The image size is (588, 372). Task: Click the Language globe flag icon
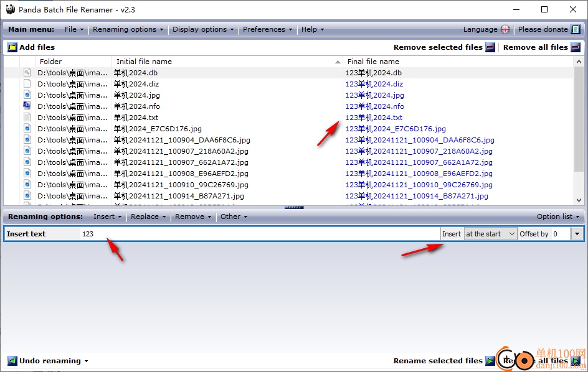[505, 29]
